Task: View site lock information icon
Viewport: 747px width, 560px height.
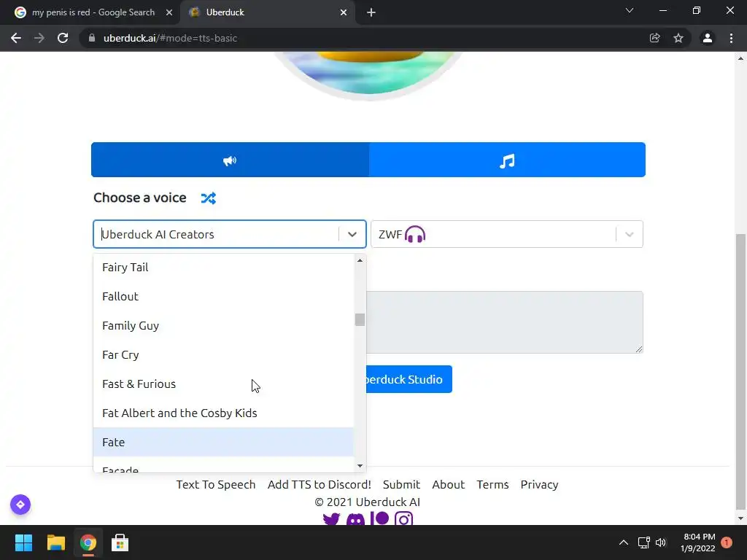Action: click(x=92, y=38)
